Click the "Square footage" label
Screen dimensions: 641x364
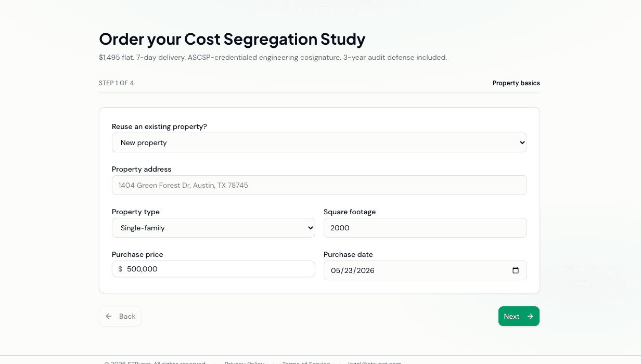(x=350, y=212)
